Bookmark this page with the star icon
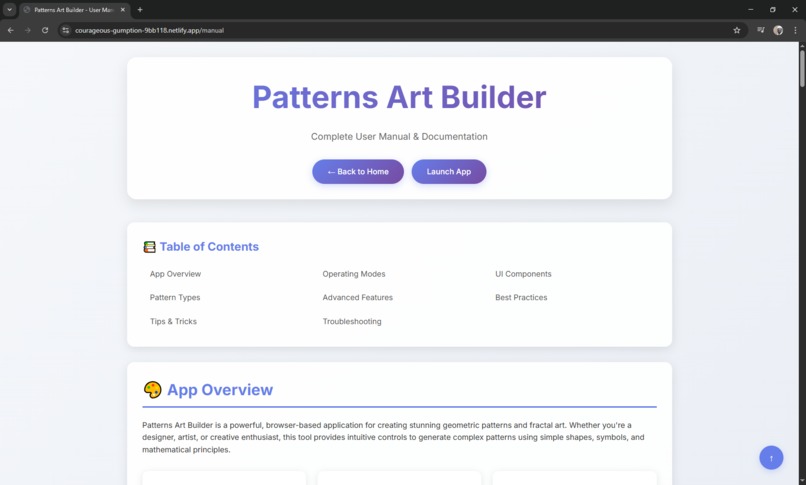Viewport: 806px width, 485px height. [x=737, y=30]
